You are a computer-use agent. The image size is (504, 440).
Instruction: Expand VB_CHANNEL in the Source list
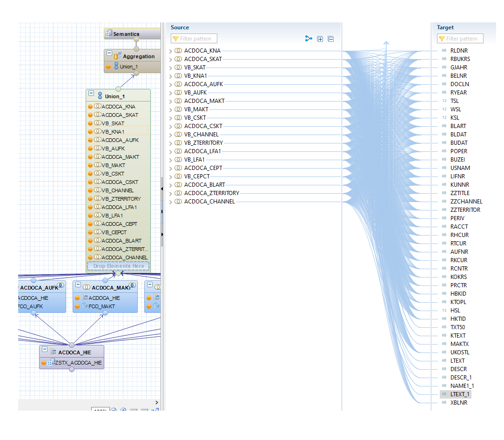pos(171,135)
